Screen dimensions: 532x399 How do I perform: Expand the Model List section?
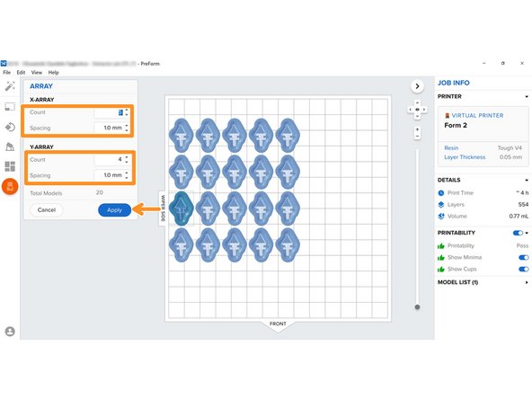[x=527, y=282]
